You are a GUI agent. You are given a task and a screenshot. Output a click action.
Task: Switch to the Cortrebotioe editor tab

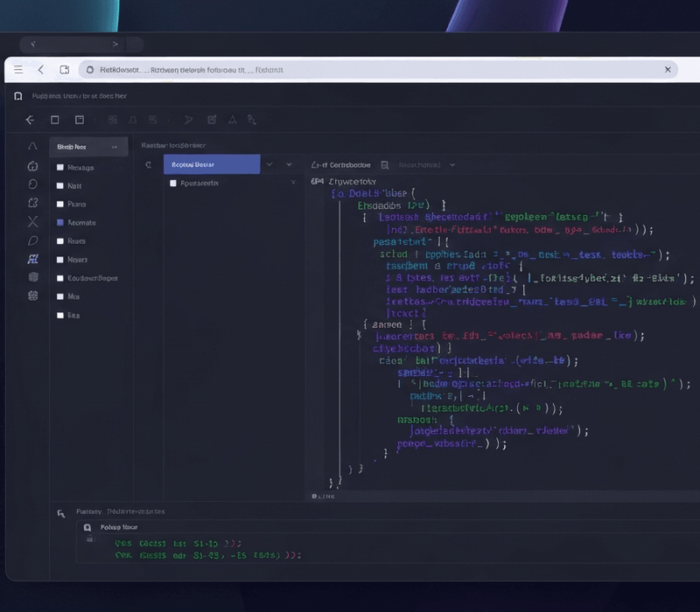tap(341, 164)
